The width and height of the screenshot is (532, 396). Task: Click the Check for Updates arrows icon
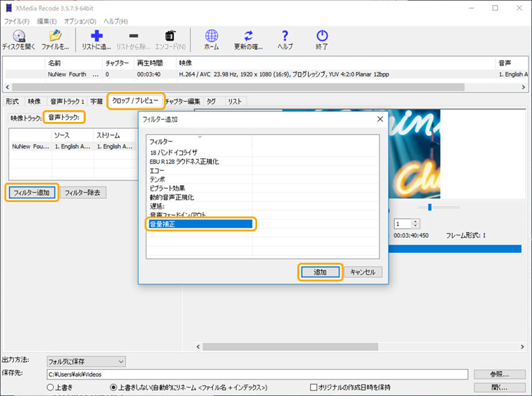(x=248, y=36)
